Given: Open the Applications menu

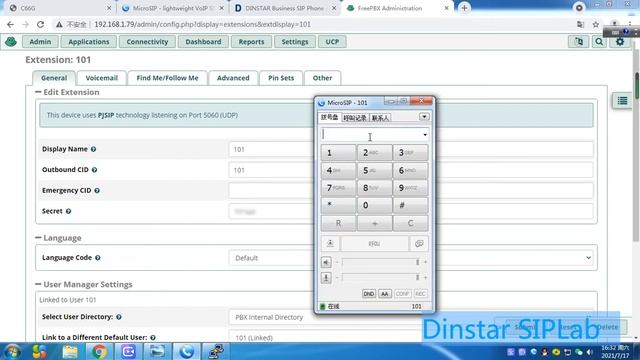Looking at the screenshot, I should tap(89, 42).
